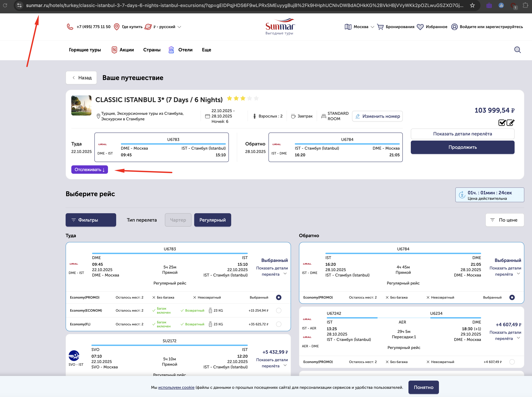Select the Economy(ECONOM) fare radio button
This screenshot has height=397, width=532.
pyautogui.click(x=279, y=310)
